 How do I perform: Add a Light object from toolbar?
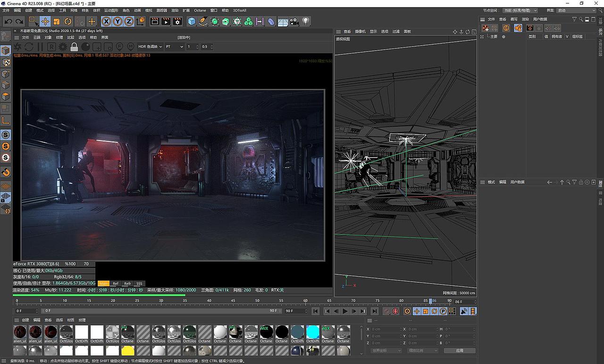coord(306,21)
